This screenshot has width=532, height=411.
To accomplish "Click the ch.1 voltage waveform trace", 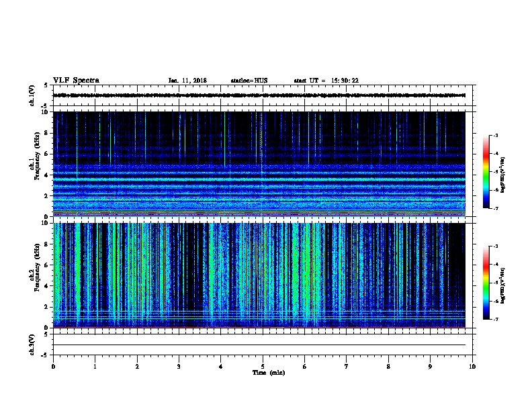I will (x=259, y=95).
